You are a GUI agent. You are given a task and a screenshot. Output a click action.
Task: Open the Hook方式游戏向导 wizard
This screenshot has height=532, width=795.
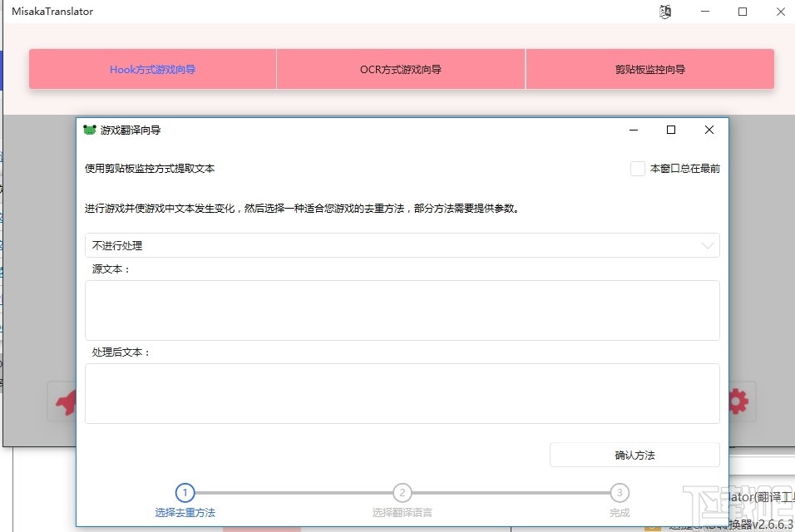click(x=153, y=70)
